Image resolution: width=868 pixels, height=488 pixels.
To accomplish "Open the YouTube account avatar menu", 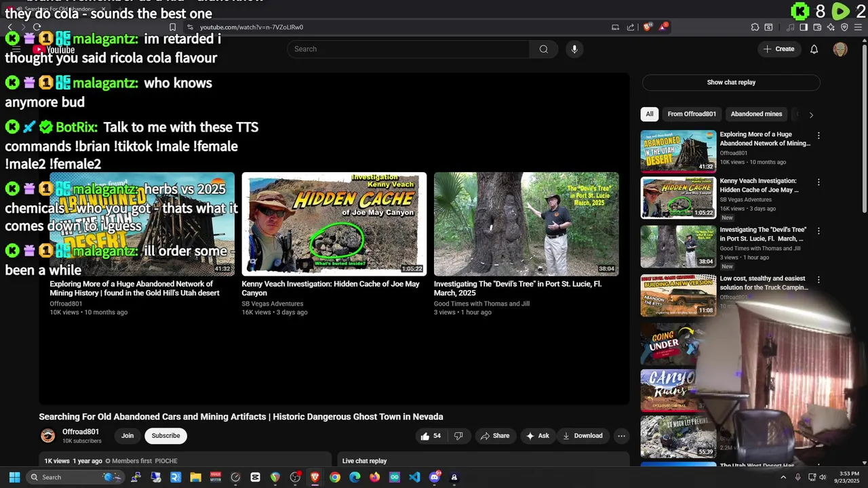I will [x=840, y=49].
